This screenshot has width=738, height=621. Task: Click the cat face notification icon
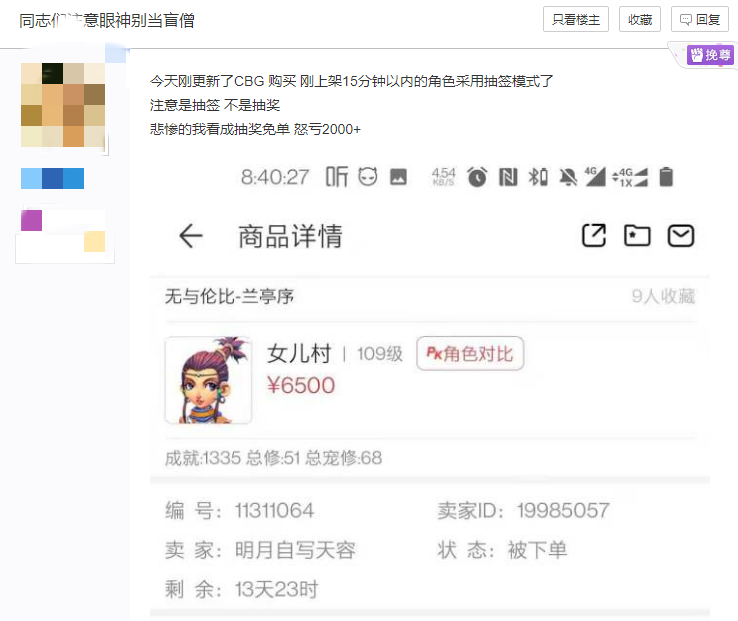coord(368,177)
